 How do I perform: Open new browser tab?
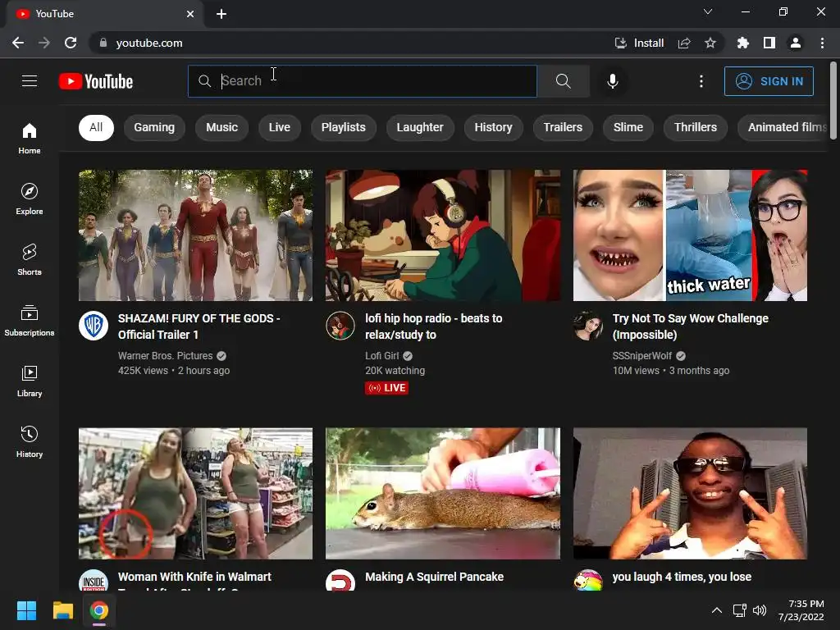[221, 14]
